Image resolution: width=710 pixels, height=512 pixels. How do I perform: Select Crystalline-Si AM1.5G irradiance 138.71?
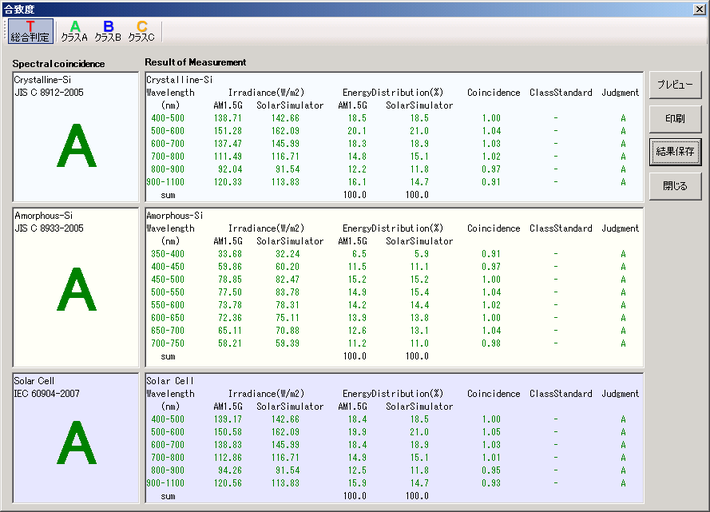pyautogui.click(x=228, y=118)
